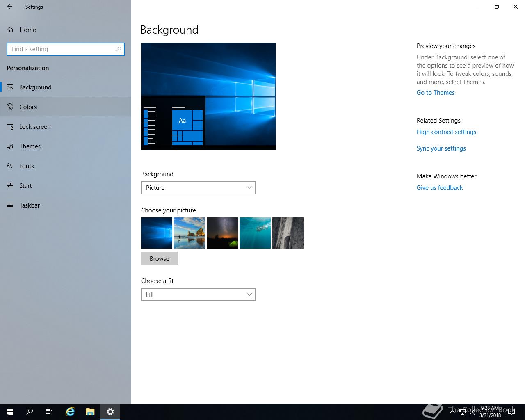Choose the underwater swimmer wallpaper thumbnail

(x=255, y=233)
